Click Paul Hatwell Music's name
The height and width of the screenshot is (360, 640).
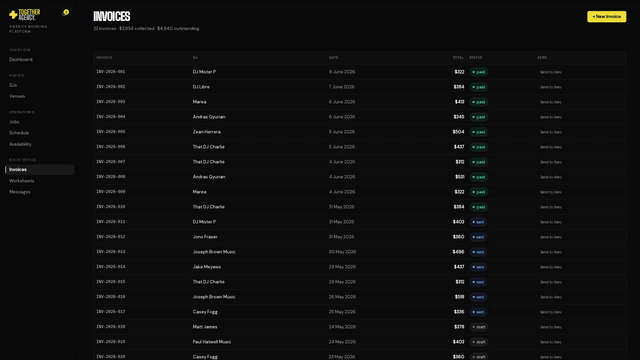(212, 342)
